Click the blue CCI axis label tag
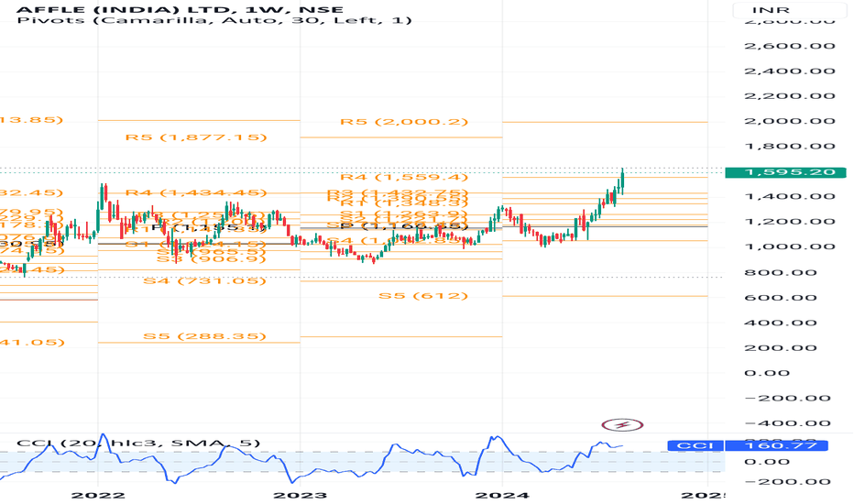 tap(695, 445)
